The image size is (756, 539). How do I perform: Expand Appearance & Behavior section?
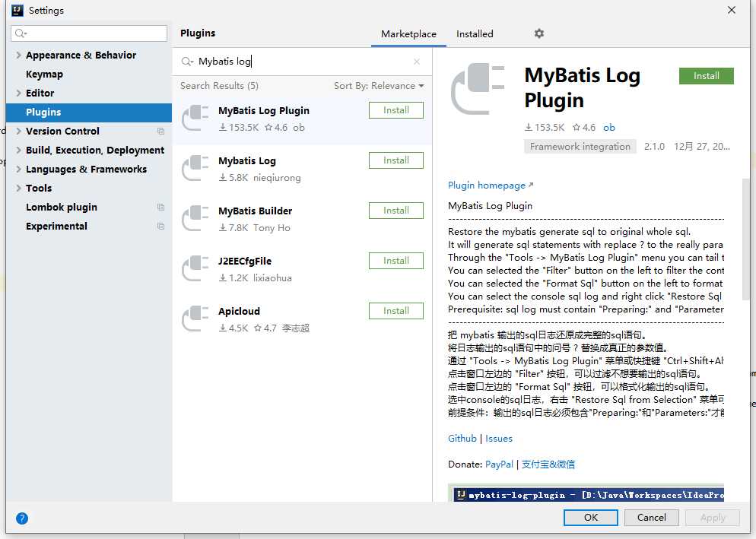18,55
